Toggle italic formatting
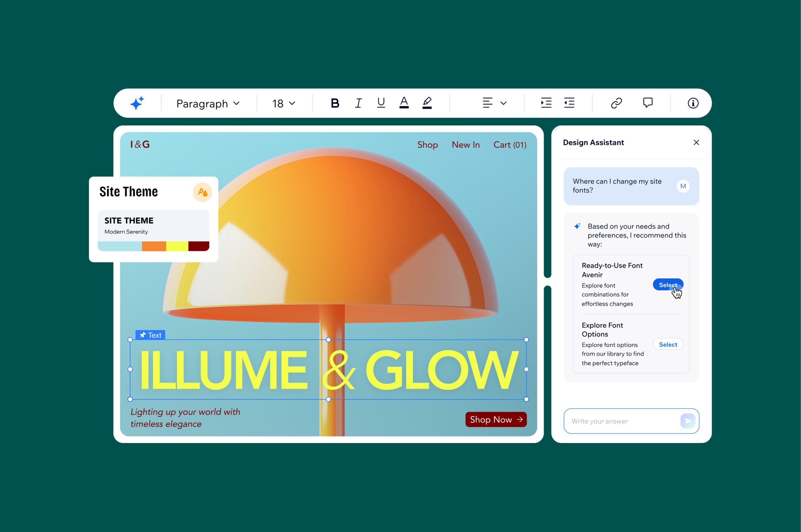The width and height of the screenshot is (801, 532). (358, 103)
